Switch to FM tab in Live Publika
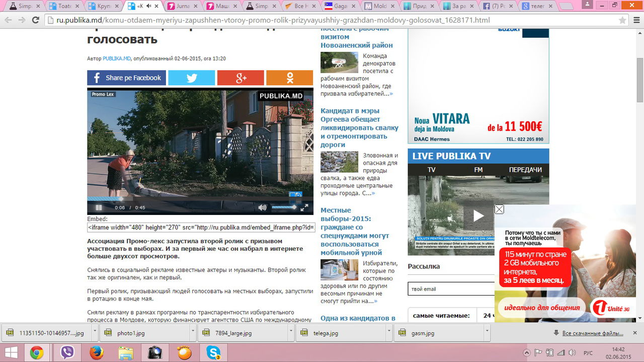The width and height of the screenshot is (644, 362). tap(478, 170)
